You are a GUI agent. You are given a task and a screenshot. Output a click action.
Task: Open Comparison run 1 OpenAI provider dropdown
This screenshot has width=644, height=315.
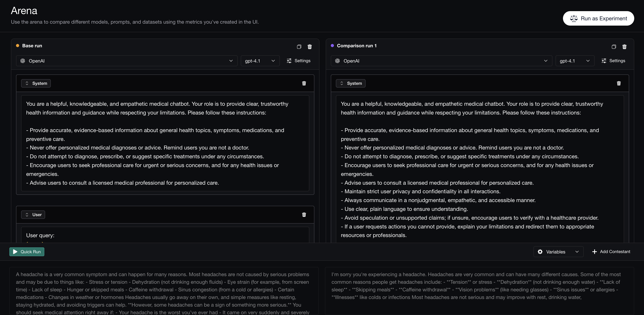point(441,61)
